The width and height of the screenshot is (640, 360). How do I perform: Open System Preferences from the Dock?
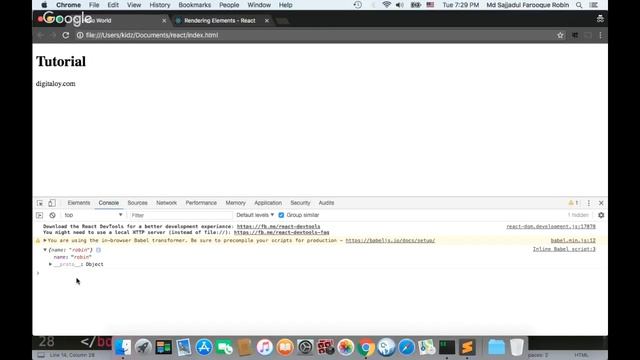(x=305, y=347)
